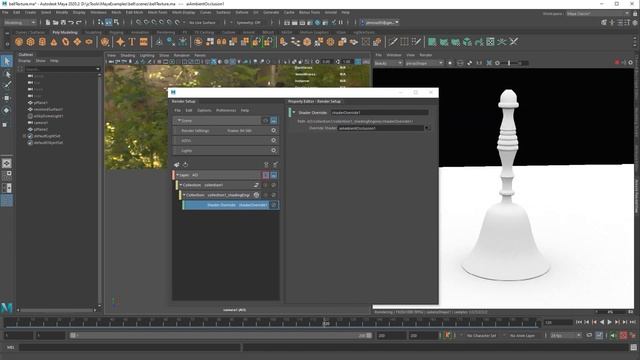Screen dimensions: 640x360
Task: Open the Symmetry Off dropdown
Action: 248,22
